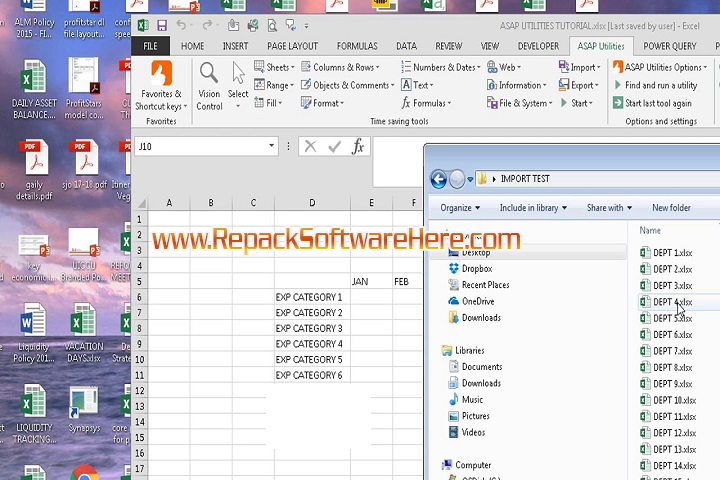This screenshot has width=720, height=480.
Task: Open the Select tool menu
Action: point(238,85)
